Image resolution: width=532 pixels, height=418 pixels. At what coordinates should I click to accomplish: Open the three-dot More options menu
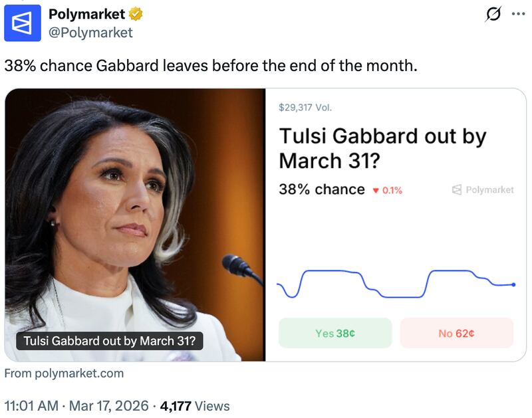coord(517,14)
